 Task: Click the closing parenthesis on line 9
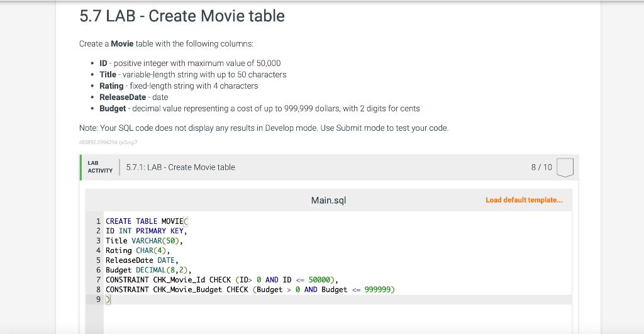pyautogui.click(x=108, y=299)
